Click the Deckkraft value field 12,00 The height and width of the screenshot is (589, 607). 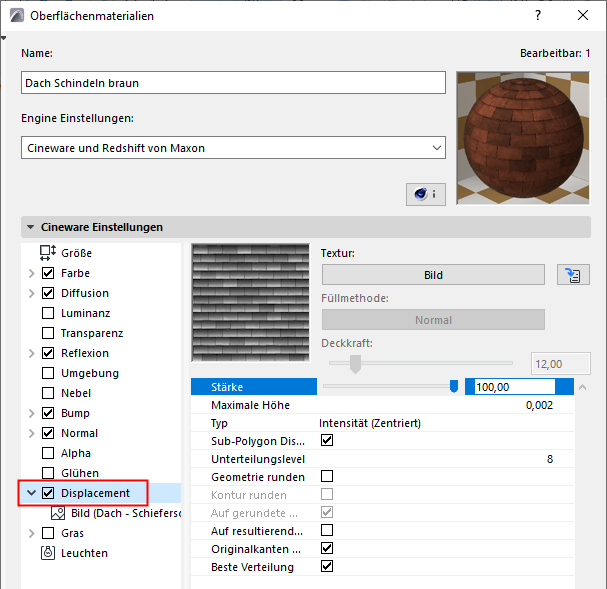(561, 364)
